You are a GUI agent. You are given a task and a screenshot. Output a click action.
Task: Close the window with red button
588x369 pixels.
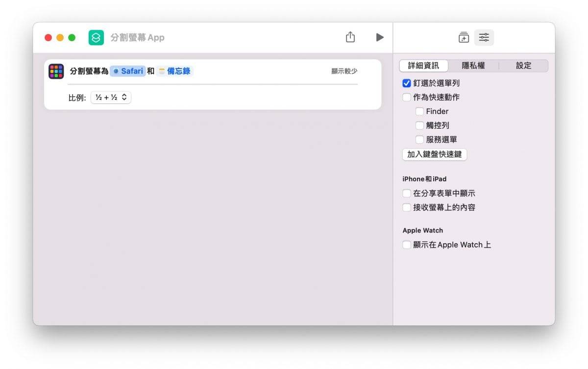(x=48, y=38)
